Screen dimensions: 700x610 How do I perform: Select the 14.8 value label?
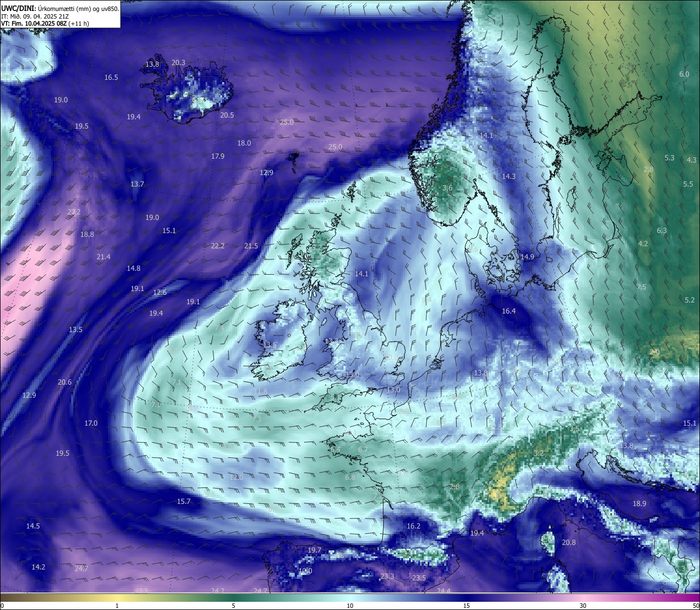[133, 269]
